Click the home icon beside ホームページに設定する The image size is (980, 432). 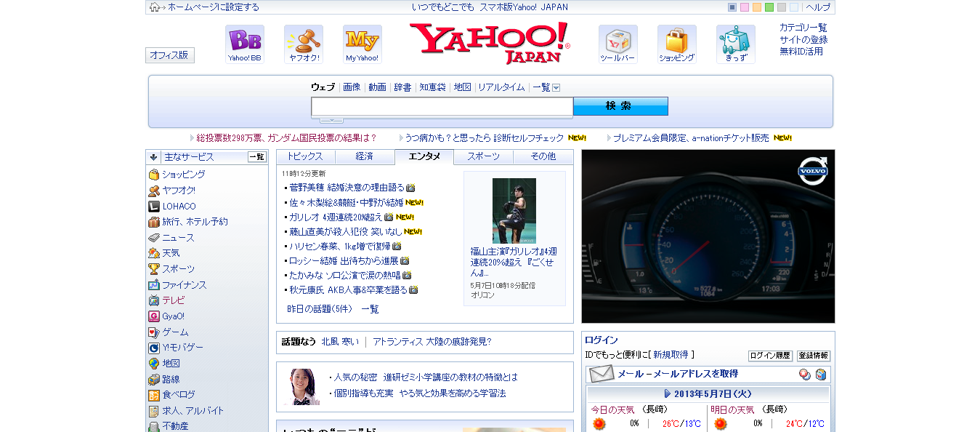click(x=155, y=7)
